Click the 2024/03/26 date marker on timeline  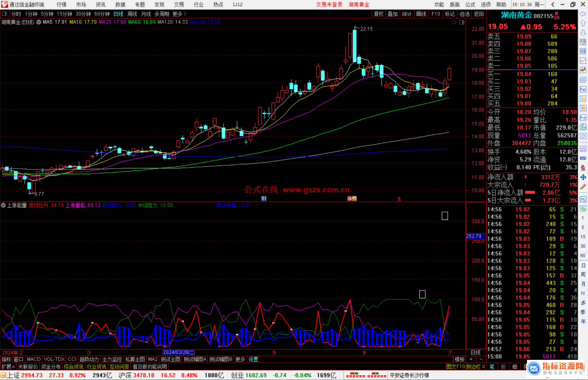coord(179,352)
